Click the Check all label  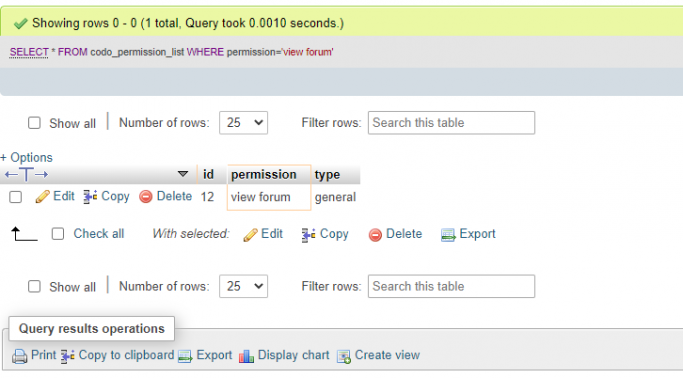pyautogui.click(x=99, y=234)
